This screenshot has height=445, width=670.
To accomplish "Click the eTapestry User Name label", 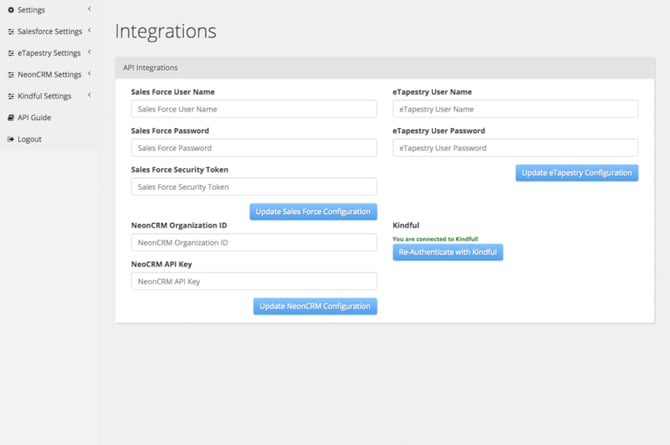I will point(432,92).
